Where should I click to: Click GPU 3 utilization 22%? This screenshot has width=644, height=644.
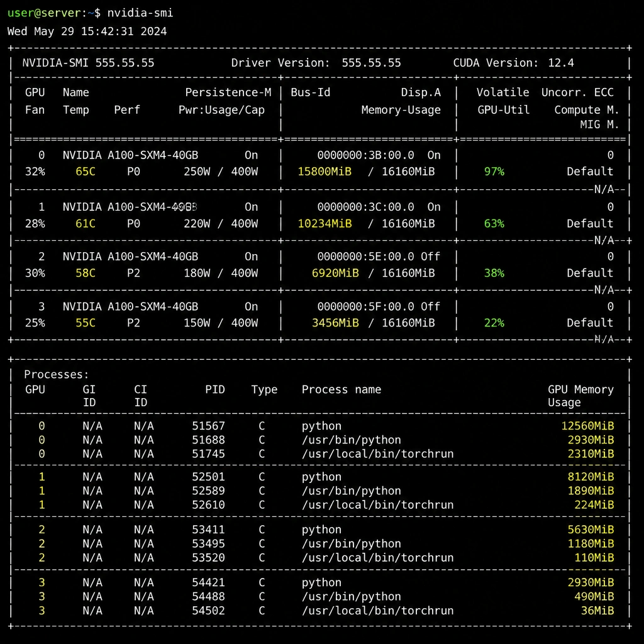coord(494,323)
